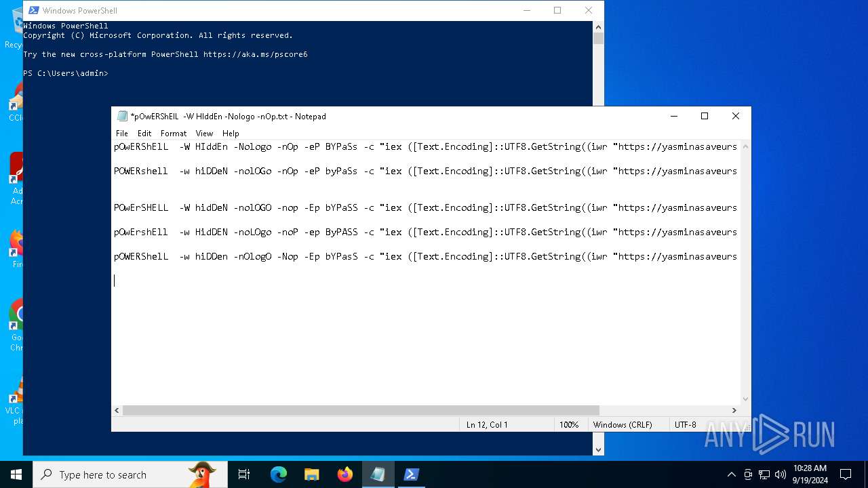Click the Firefox desktop icon

(x=16, y=249)
